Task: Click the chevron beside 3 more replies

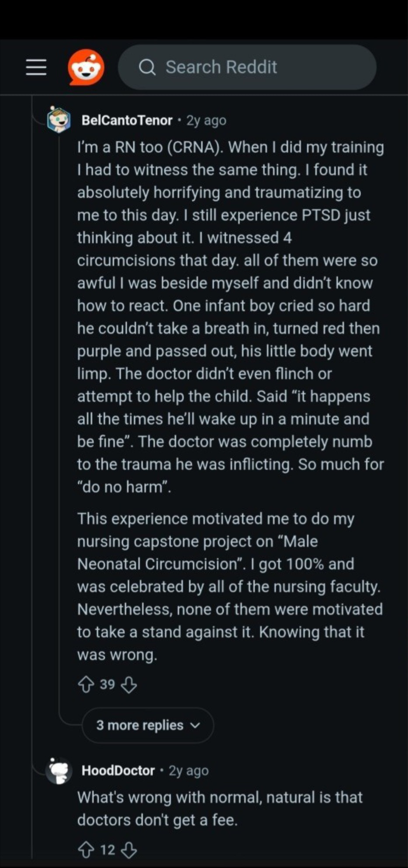Action: [195, 725]
